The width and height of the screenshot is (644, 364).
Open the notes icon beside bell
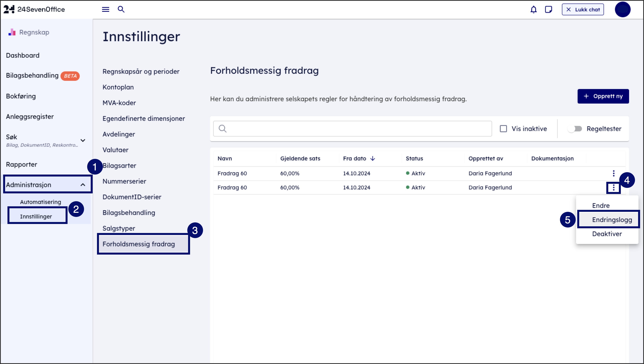548,9
